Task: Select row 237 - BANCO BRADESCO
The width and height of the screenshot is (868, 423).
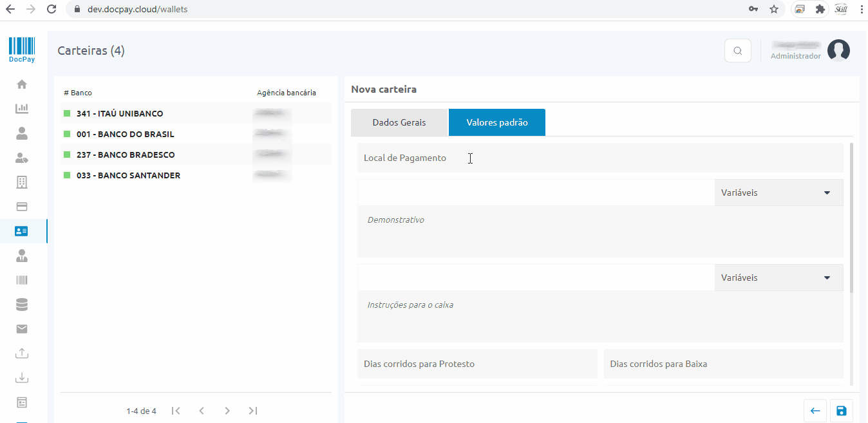Action: [196, 155]
